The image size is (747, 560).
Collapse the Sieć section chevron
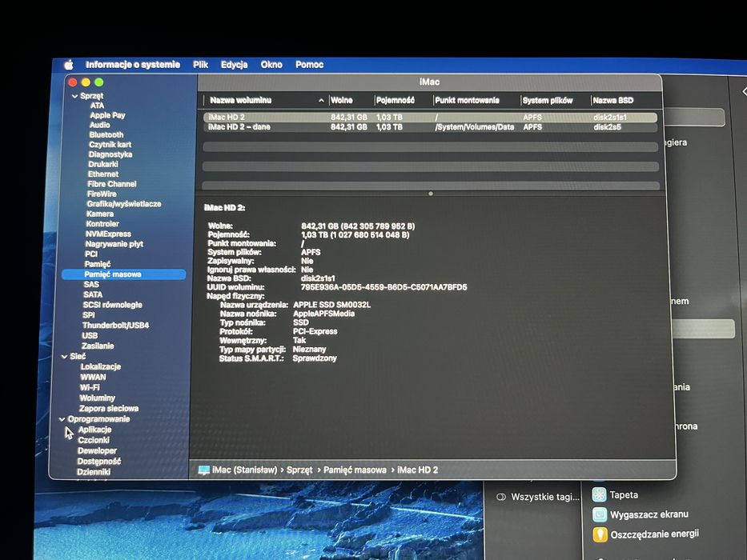pyautogui.click(x=64, y=356)
